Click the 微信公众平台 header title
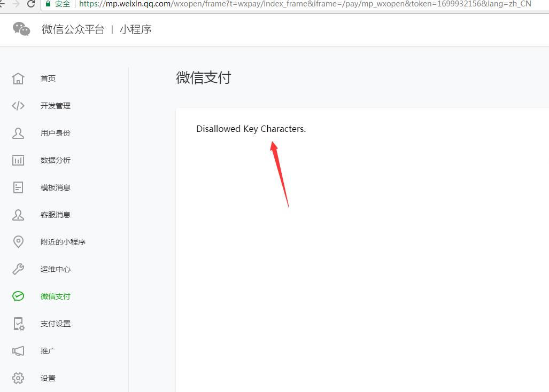The height and width of the screenshot is (392, 549). tap(73, 29)
